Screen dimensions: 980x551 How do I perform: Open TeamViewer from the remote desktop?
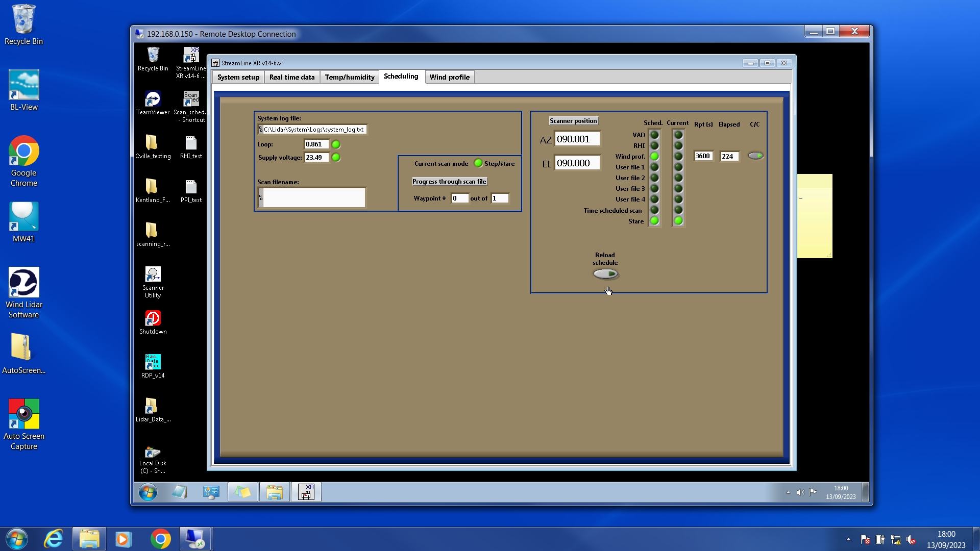pyautogui.click(x=153, y=99)
